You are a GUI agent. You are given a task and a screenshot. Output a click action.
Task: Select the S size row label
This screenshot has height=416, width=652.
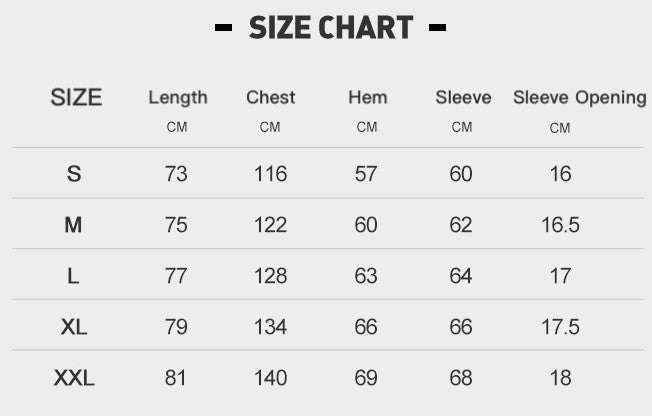74,174
